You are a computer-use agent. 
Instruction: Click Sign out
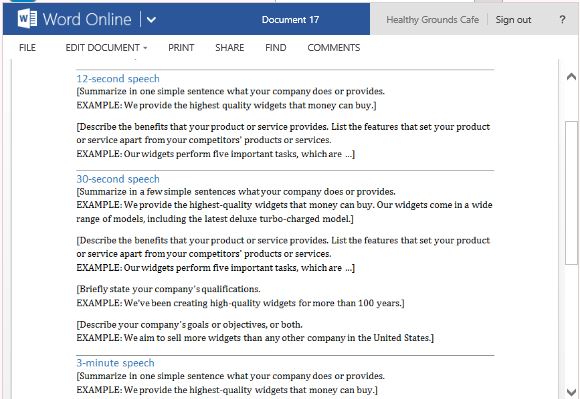coord(513,20)
